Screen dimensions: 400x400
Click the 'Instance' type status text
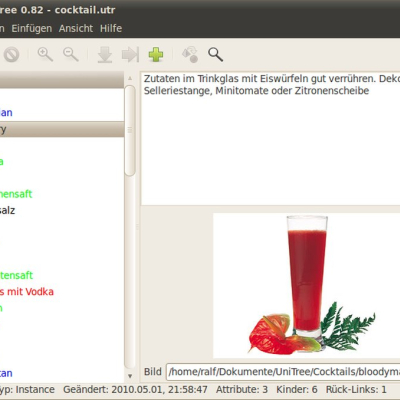coord(35,389)
